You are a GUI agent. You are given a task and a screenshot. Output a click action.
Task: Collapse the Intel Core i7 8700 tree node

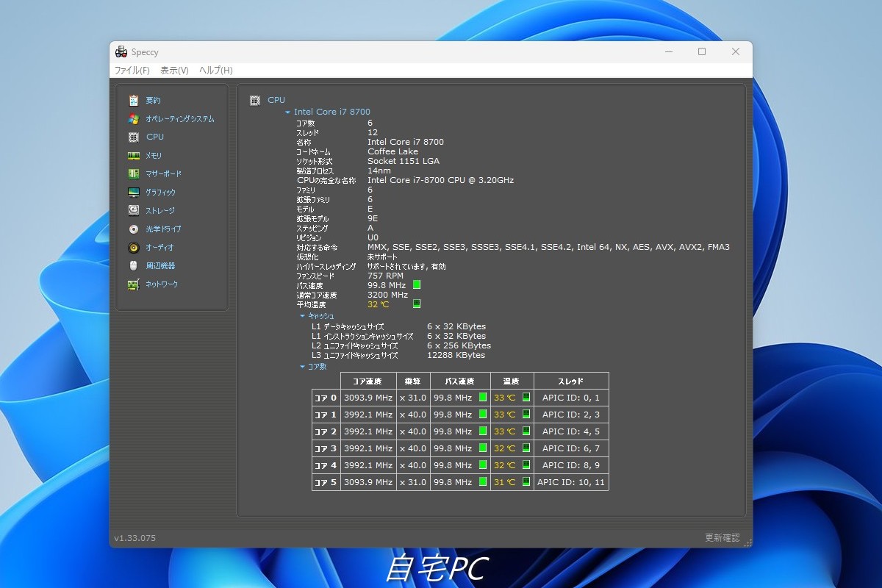click(x=287, y=112)
